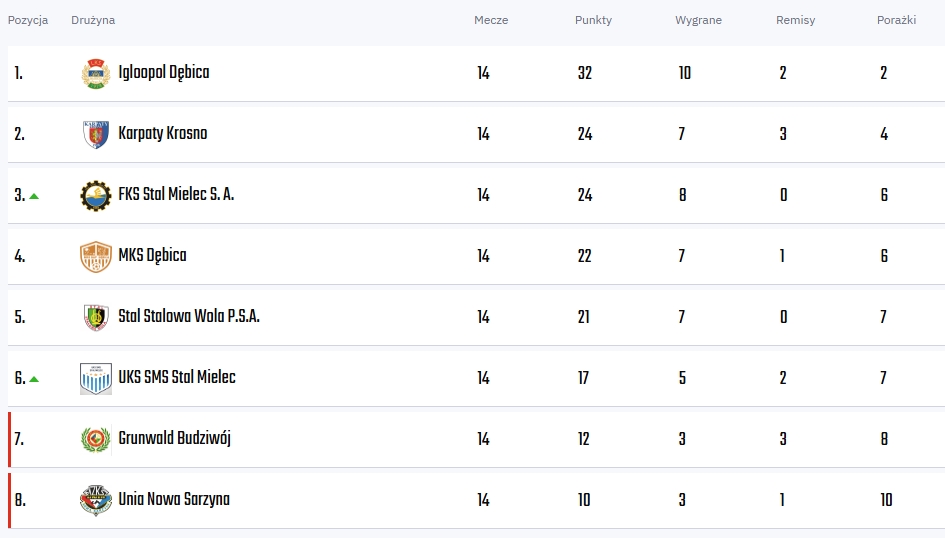Click the Wygrane column header

pyautogui.click(x=698, y=20)
